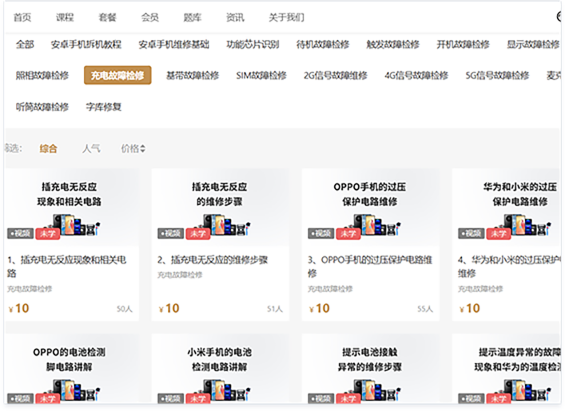Open the 课程 nav item

[65, 17]
